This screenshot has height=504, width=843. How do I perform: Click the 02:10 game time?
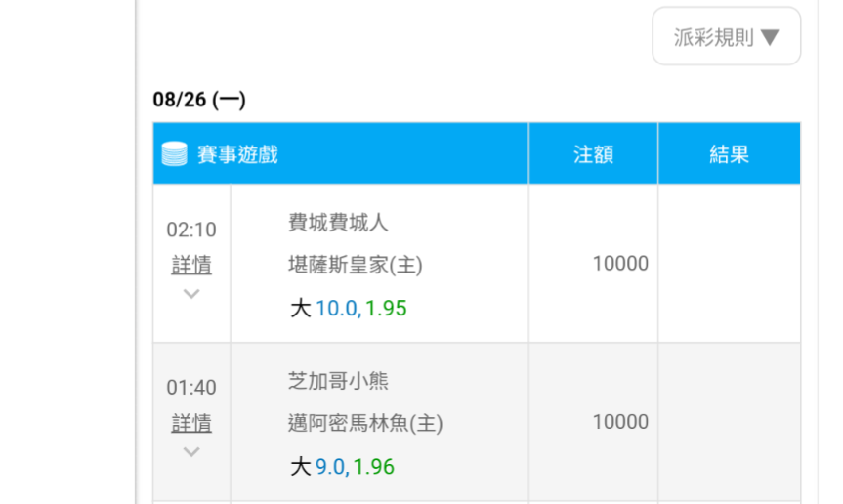click(x=191, y=230)
